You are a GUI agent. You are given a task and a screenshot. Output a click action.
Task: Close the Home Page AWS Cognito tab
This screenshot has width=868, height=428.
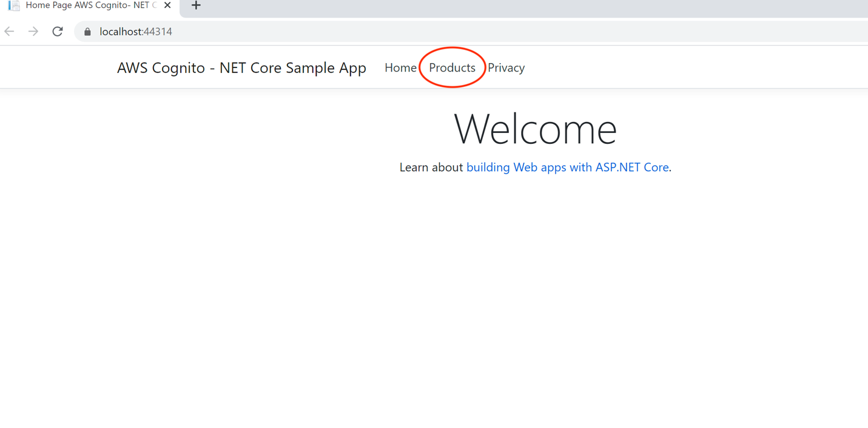167,5
